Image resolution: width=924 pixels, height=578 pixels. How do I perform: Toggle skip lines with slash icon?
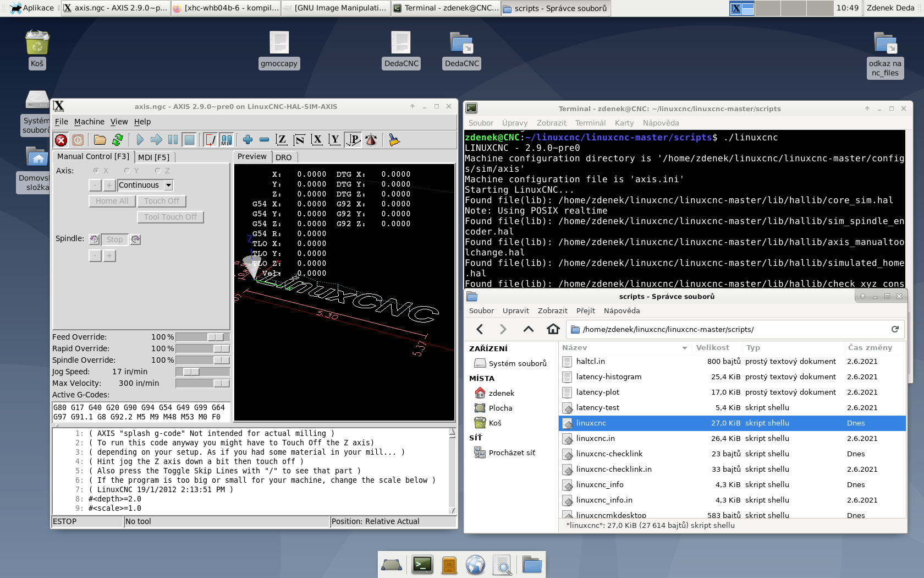pos(210,140)
